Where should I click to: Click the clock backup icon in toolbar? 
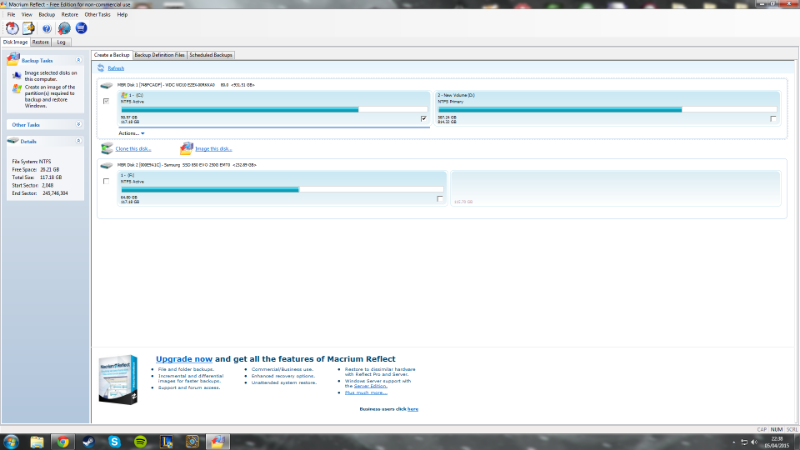(11, 28)
